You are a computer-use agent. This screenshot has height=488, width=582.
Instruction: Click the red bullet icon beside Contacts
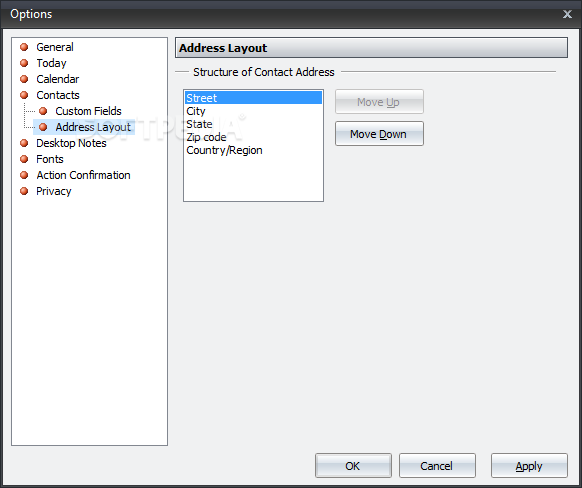click(x=24, y=95)
